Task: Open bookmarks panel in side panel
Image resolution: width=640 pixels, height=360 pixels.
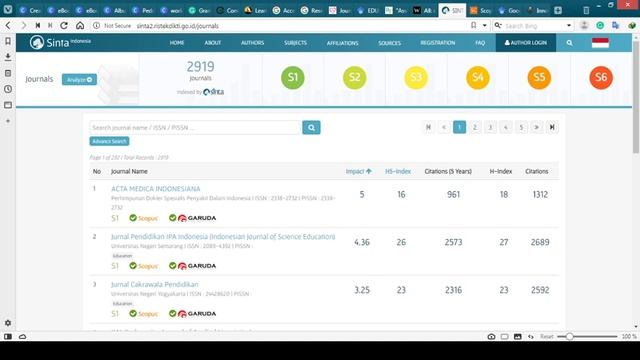Action: (8, 41)
